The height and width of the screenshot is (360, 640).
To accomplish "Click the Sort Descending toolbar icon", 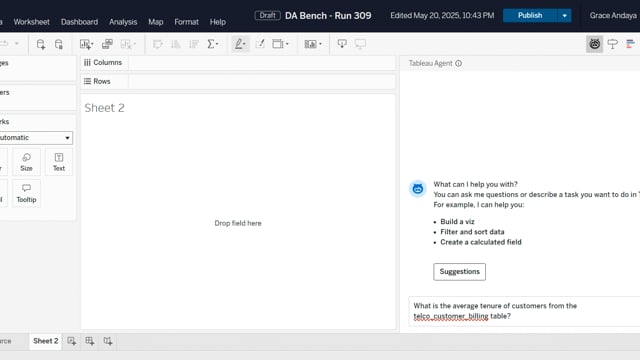I will 194,44.
